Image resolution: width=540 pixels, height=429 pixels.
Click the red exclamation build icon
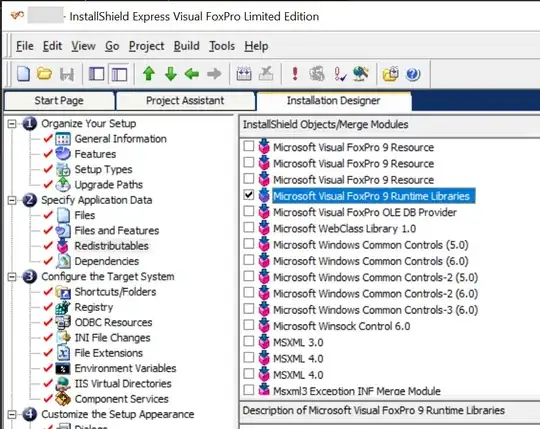point(295,74)
